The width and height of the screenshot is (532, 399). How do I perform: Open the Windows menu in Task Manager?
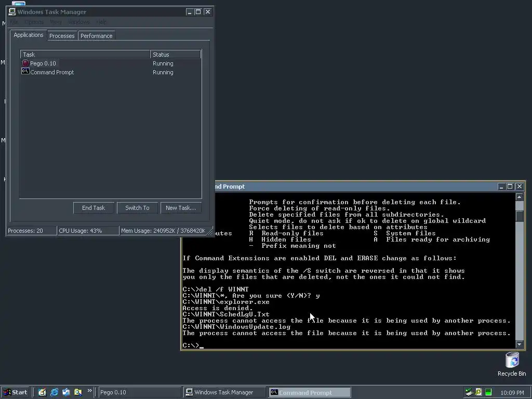tap(79, 22)
